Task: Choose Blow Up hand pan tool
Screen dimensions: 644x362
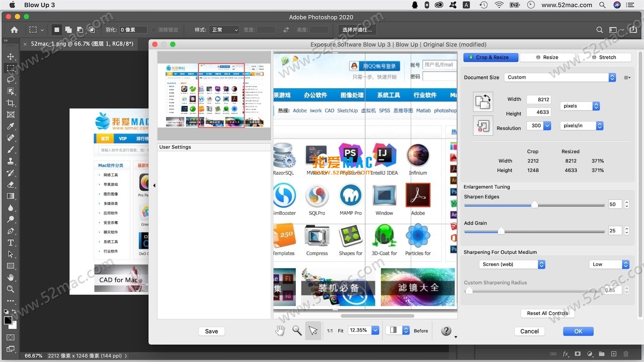Action: pyautogui.click(x=280, y=331)
